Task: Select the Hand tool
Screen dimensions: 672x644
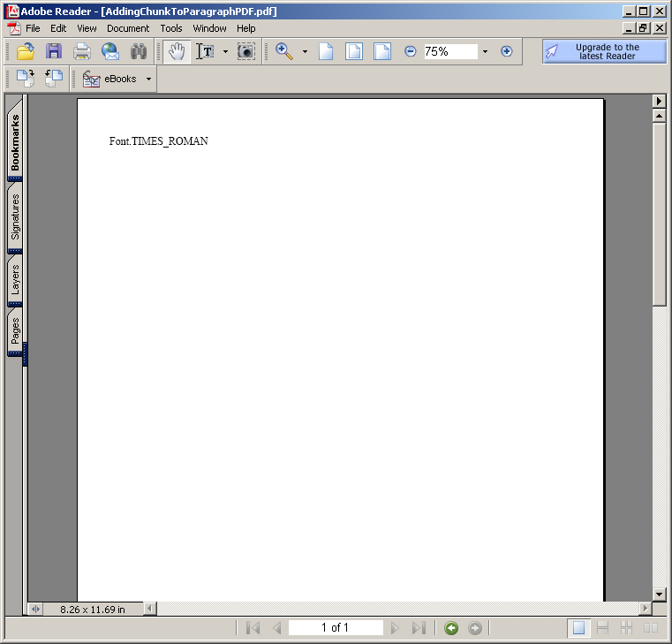Action: pos(177,51)
